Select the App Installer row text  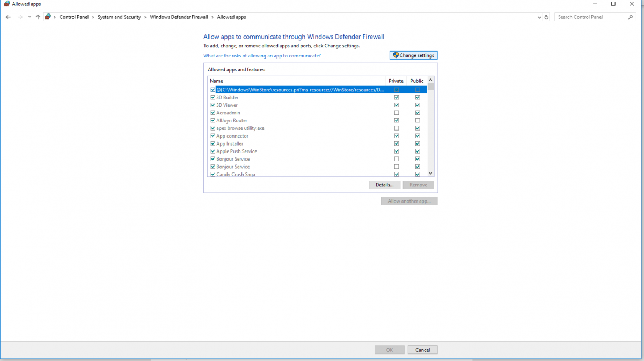(x=230, y=143)
